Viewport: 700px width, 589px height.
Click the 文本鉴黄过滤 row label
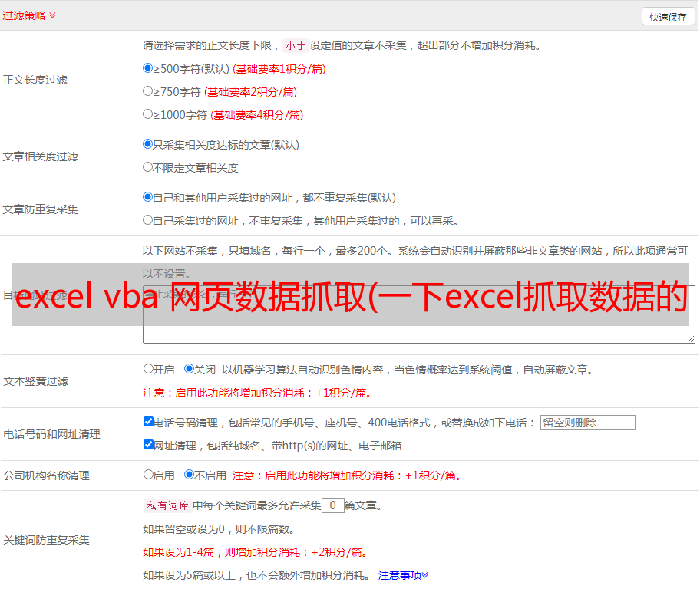(36, 381)
